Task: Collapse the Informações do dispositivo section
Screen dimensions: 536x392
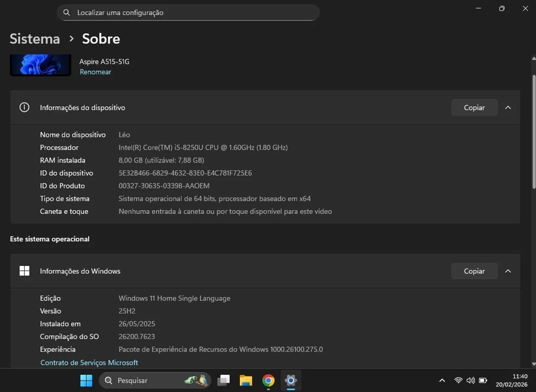Action: (508, 107)
